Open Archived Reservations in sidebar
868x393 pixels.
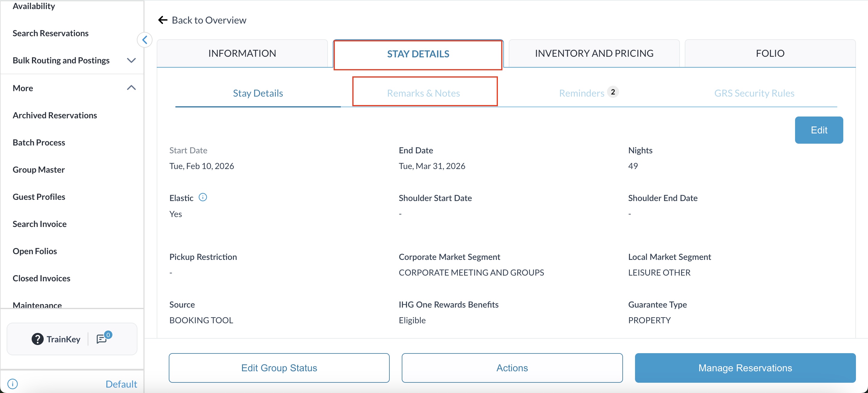[55, 115]
